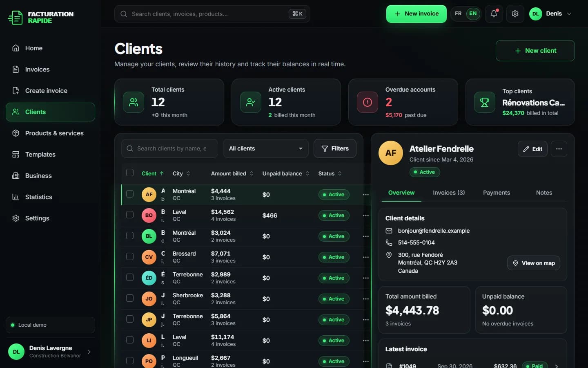Open the Payments tab
This screenshot has height=368, width=588.
pyautogui.click(x=497, y=193)
